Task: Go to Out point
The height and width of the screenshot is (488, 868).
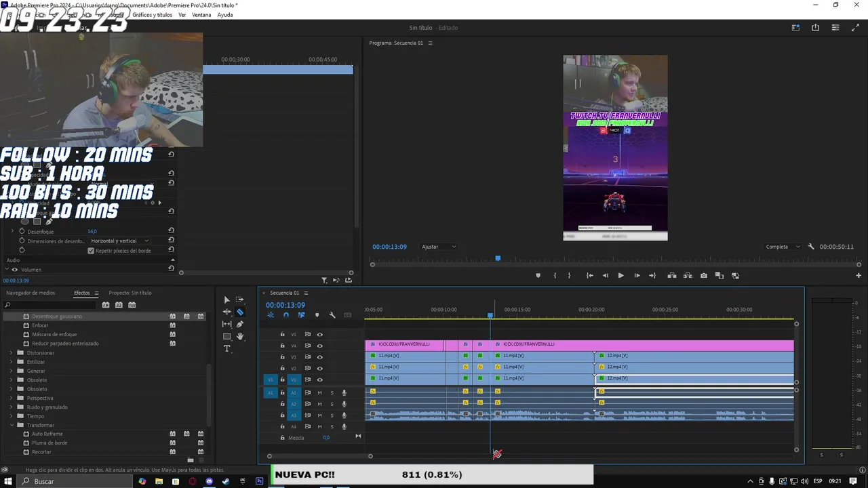Action: (x=652, y=276)
